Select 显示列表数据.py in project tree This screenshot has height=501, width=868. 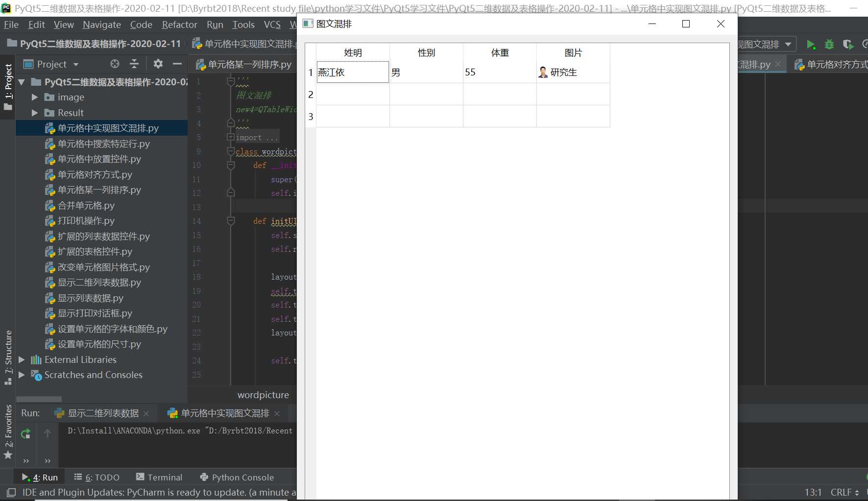tap(90, 298)
